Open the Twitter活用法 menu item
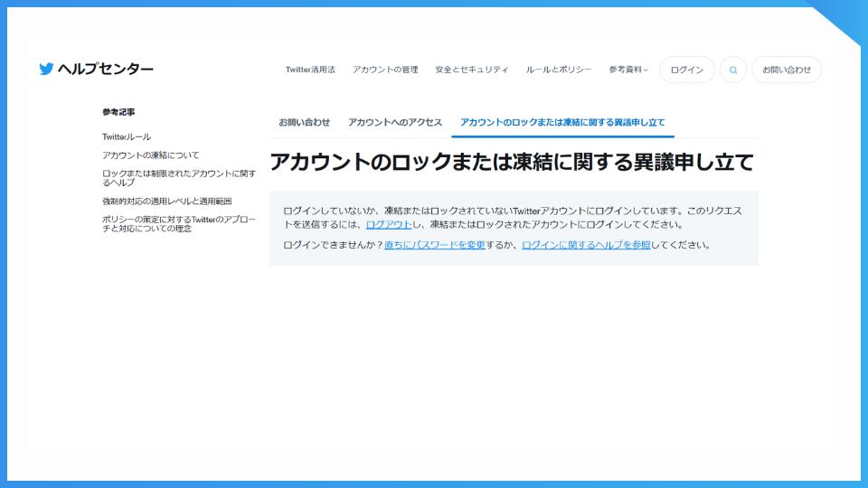The height and width of the screenshot is (488, 868). 310,70
